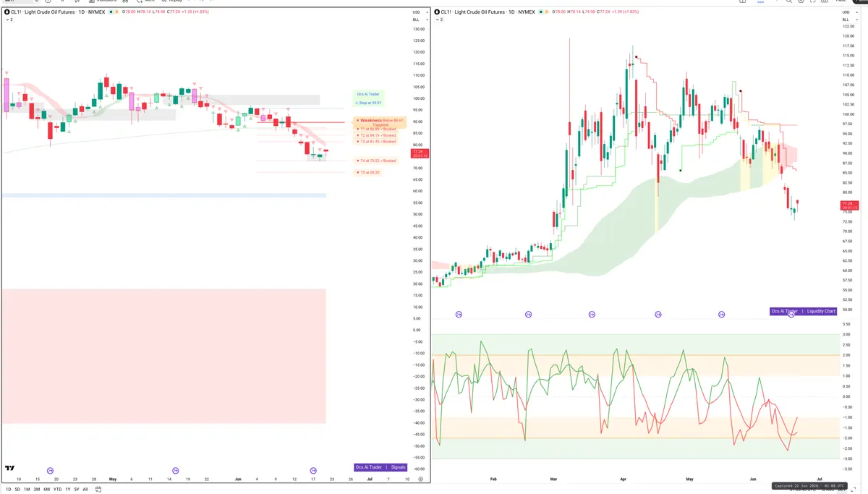Select the 5D time range

click(x=17, y=490)
